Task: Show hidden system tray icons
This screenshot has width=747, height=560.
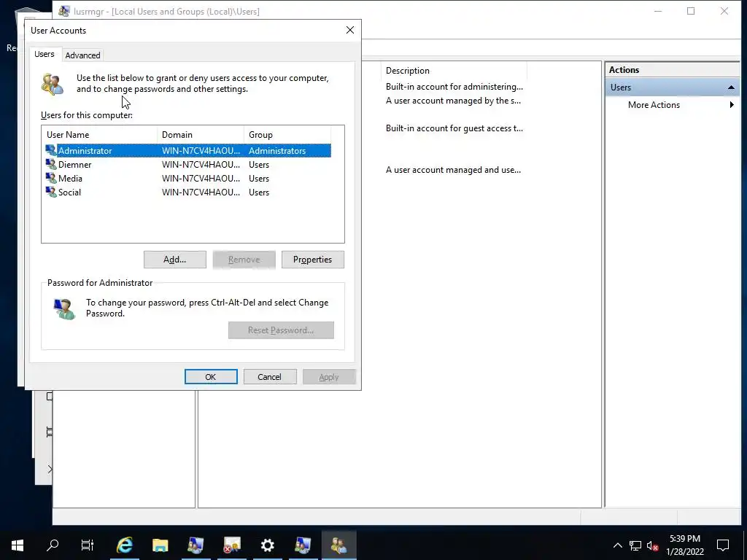Action: pyautogui.click(x=617, y=545)
